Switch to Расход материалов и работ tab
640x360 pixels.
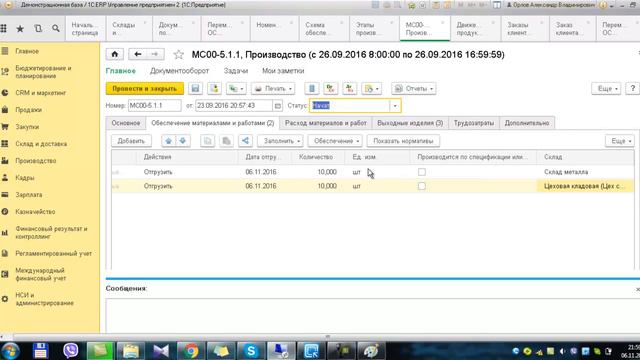tap(326, 123)
